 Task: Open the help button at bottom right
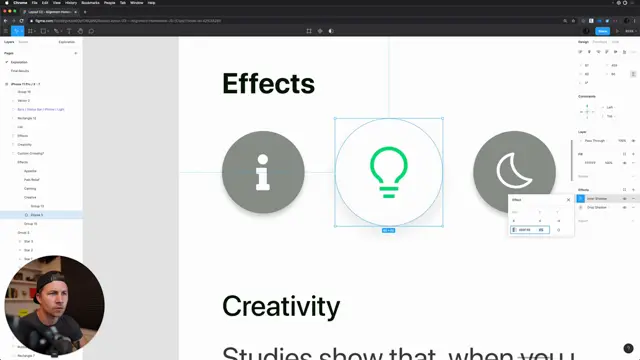pos(628,348)
